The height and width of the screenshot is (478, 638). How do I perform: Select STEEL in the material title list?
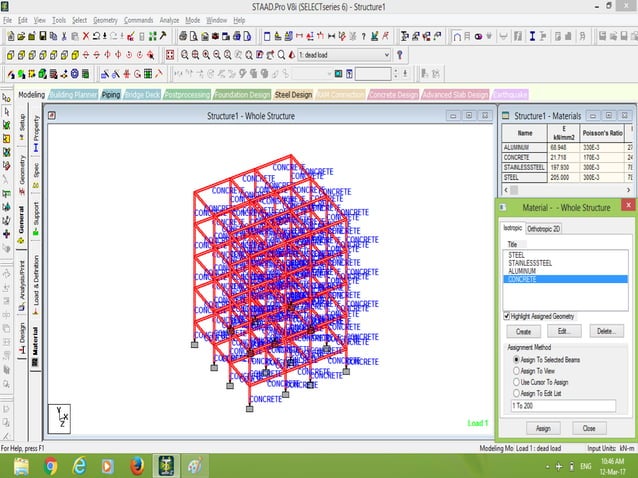pyautogui.click(x=517, y=255)
